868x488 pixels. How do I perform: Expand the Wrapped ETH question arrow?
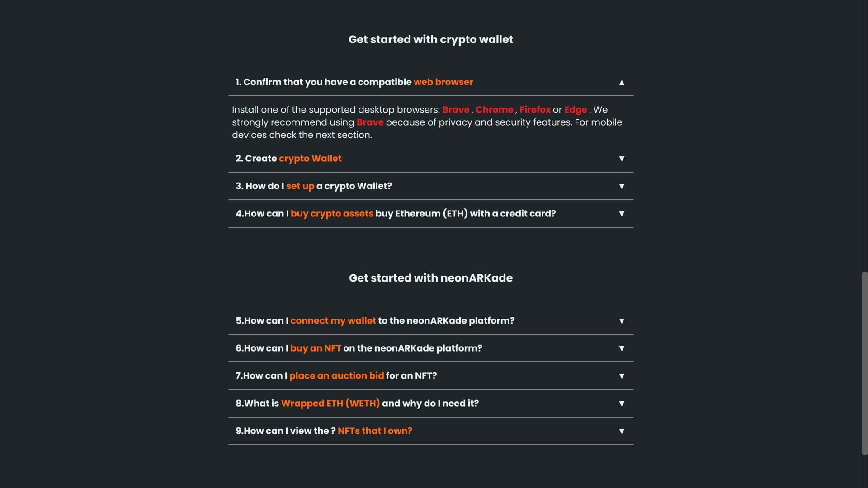[622, 404]
